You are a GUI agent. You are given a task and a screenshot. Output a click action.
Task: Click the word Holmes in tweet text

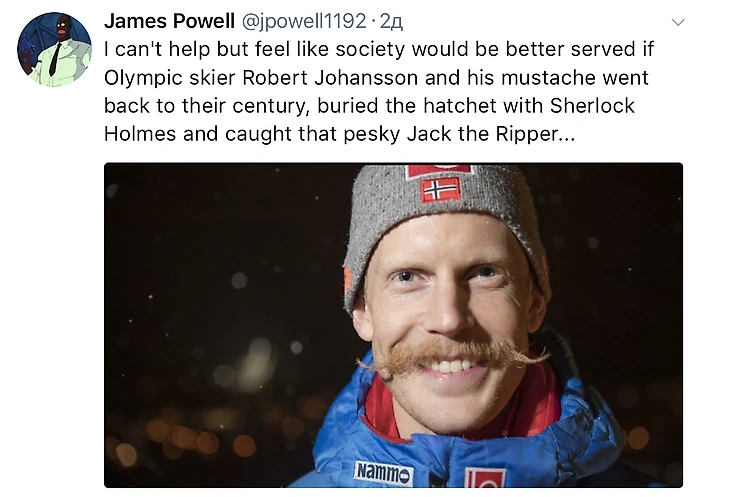tap(140, 134)
